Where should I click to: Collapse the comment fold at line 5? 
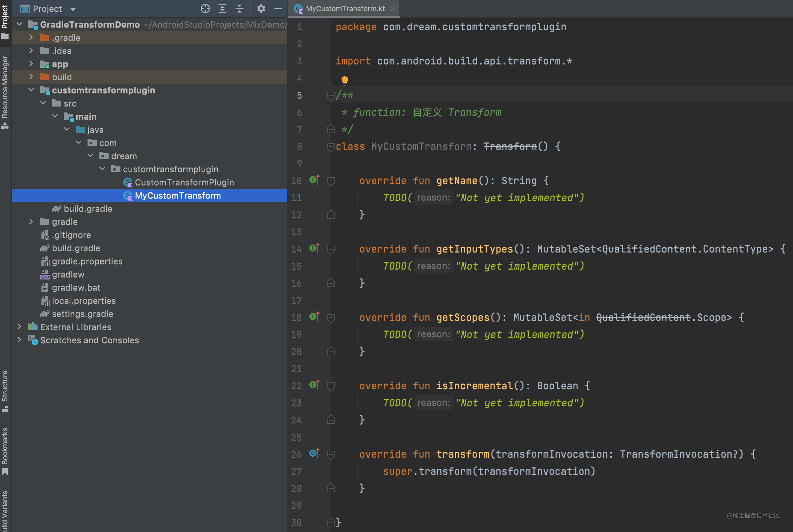pos(330,95)
